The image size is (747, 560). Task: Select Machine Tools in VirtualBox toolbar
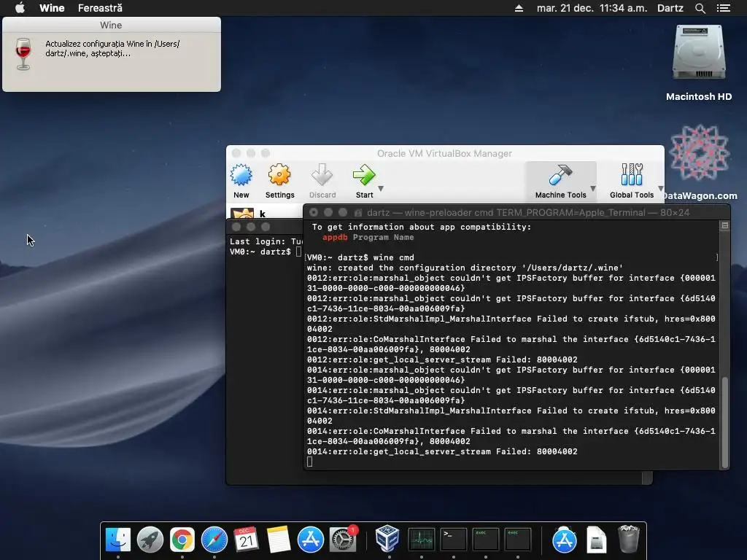pyautogui.click(x=560, y=182)
